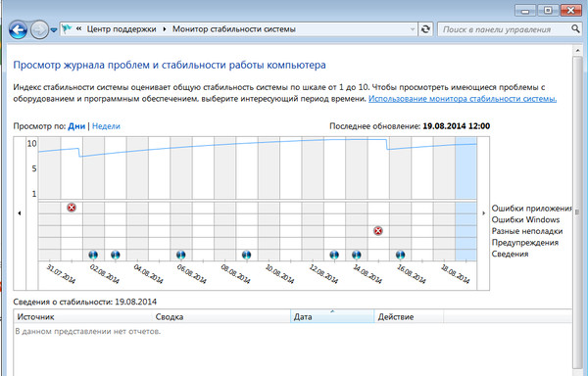Click the red error icon in Разные неполадки row
The image size is (588, 376).
tap(378, 231)
